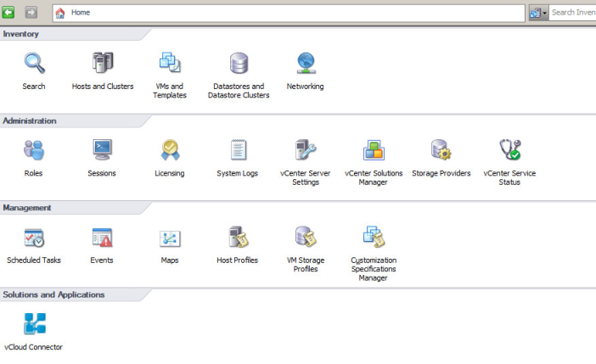Launch the vCloud Connector solution
The width and height of the screenshot is (596, 364).
(35, 324)
